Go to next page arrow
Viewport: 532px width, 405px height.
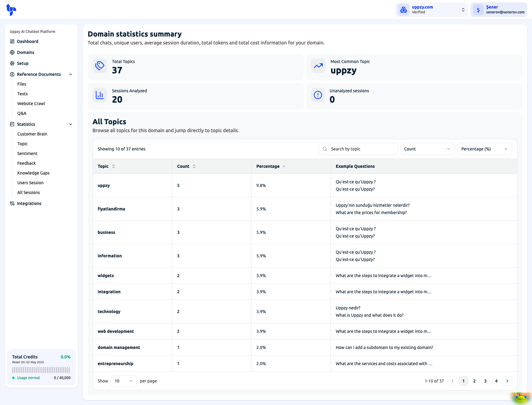[507, 381]
